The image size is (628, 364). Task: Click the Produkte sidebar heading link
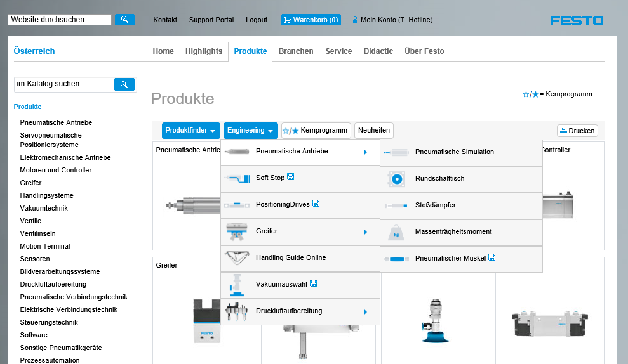tap(28, 107)
